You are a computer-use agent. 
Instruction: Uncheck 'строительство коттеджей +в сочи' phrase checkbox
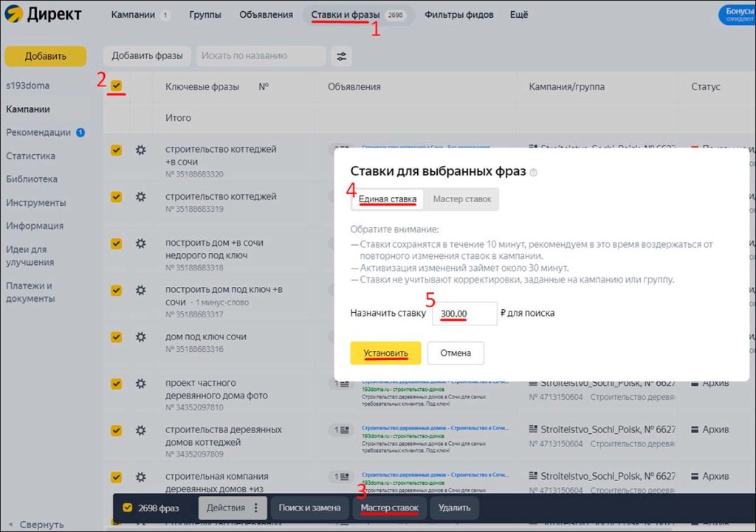[x=116, y=150]
